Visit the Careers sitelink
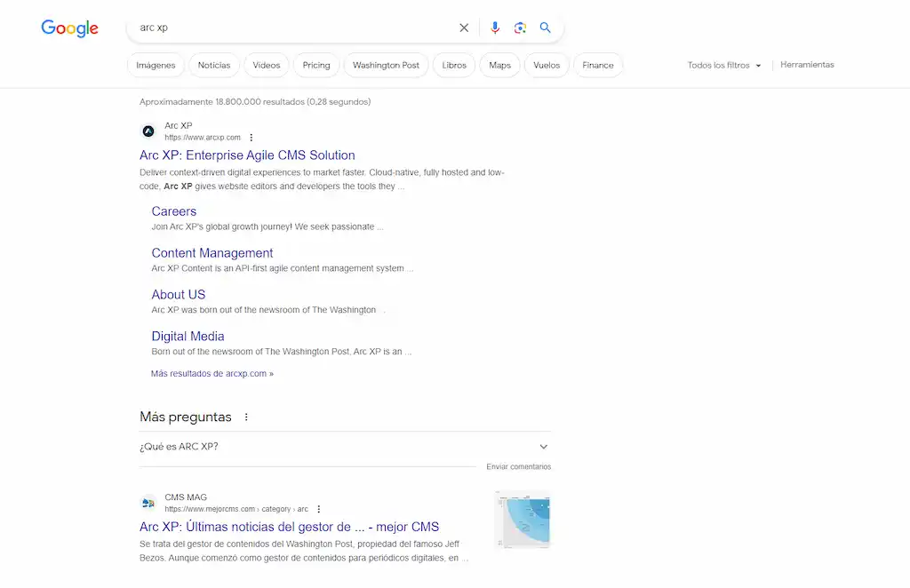The height and width of the screenshot is (588, 910). tap(174, 211)
